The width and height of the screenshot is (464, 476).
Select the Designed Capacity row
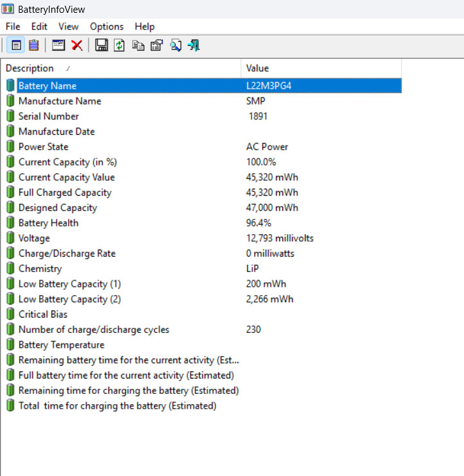pos(203,208)
